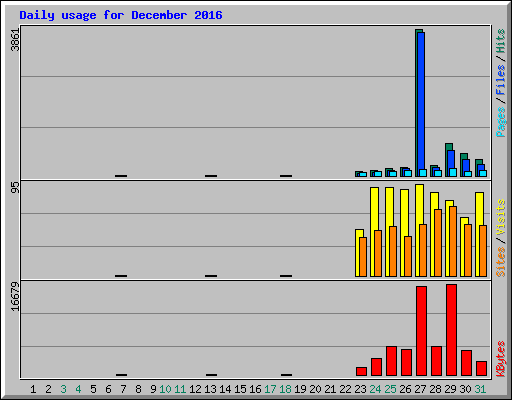
Task: Click day label 13 on the x-axis
Action: tap(210, 389)
